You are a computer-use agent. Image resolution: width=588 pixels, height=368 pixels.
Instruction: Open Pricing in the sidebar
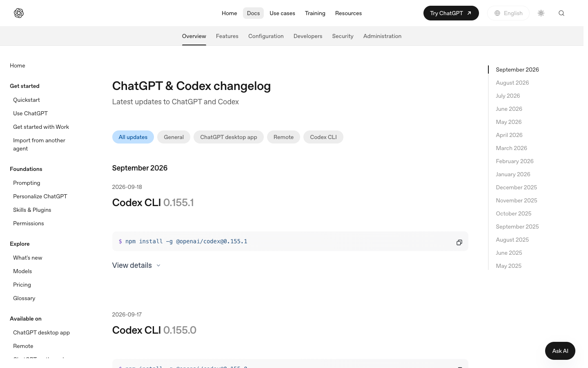pos(22,285)
